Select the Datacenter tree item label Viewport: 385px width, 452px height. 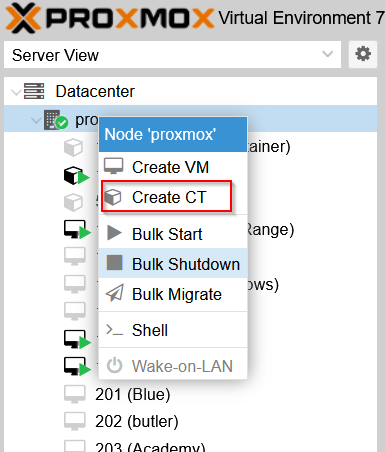[x=95, y=91]
